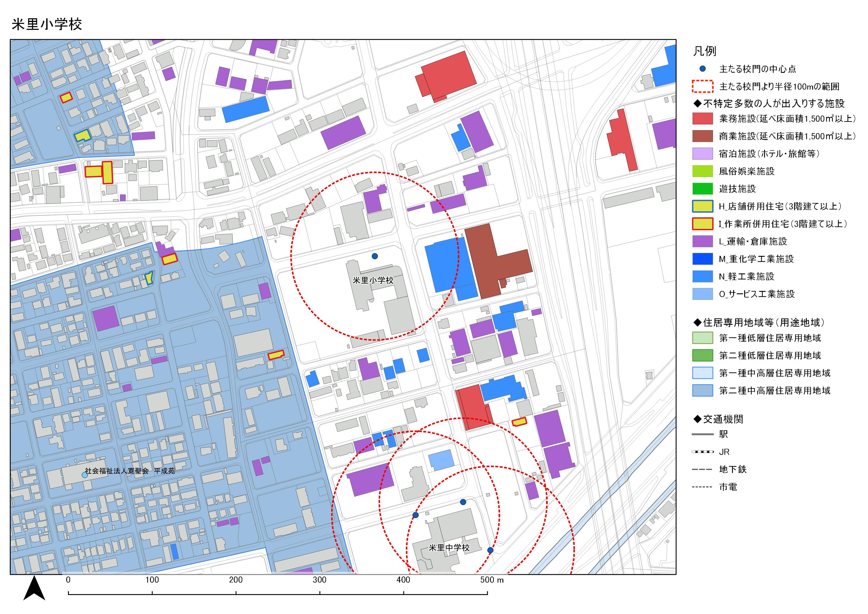Click the 第一種中高層住居専用地域 swatch

pos(702,373)
